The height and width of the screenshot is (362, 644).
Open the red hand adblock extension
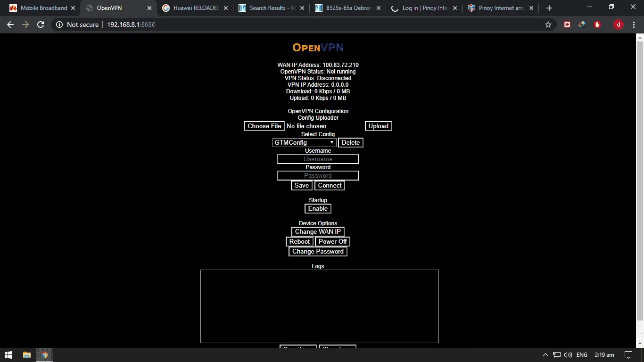(597, 25)
